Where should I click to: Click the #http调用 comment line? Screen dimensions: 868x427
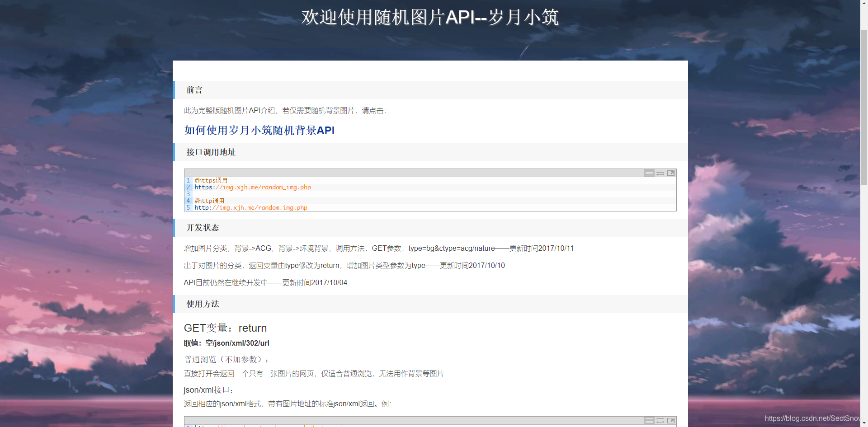(209, 201)
